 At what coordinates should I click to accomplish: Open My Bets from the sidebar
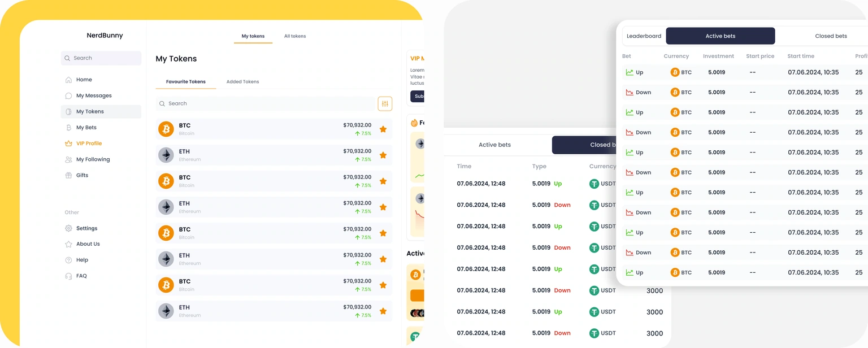click(x=86, y=128)
